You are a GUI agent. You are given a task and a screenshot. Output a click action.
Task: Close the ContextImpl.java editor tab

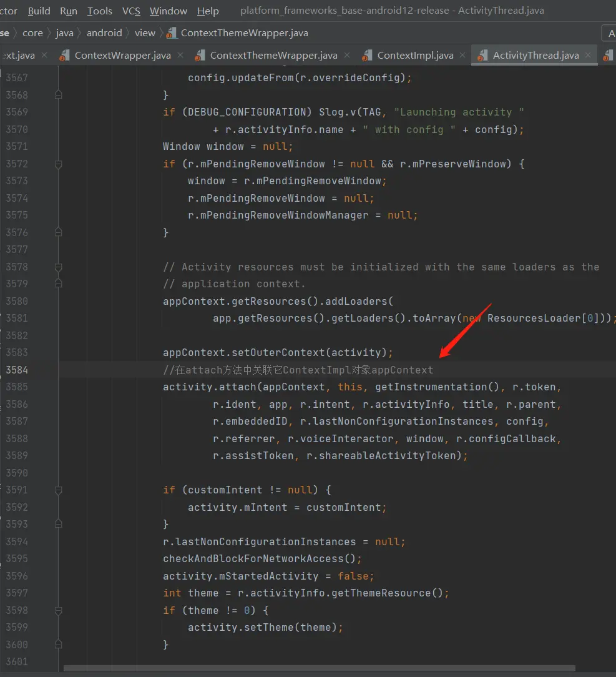coord(463,55)
